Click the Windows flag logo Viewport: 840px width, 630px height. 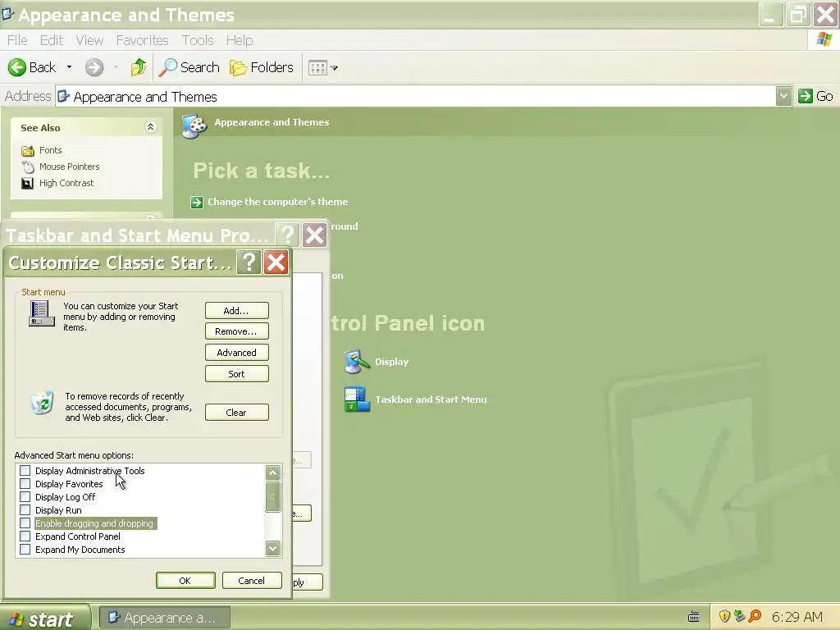tap(824, 39)
